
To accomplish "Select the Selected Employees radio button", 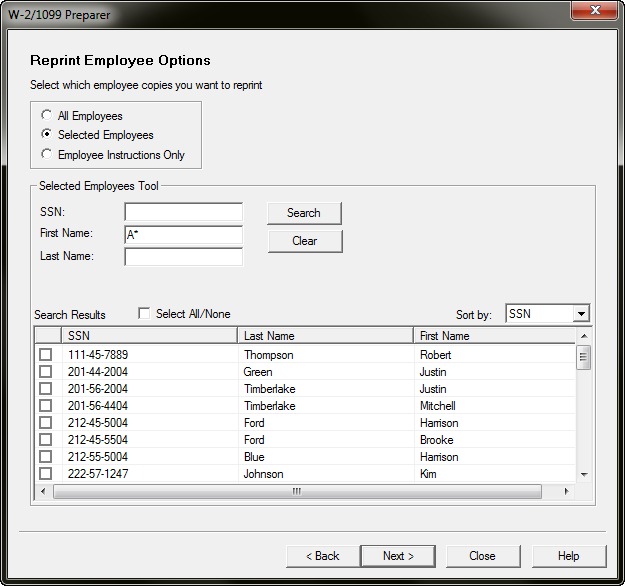I will [x=47, y=135].
